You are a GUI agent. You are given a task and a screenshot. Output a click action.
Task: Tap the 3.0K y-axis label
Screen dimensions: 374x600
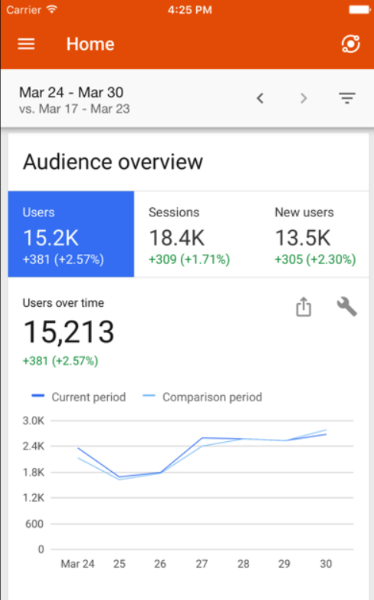coord(34,421)
